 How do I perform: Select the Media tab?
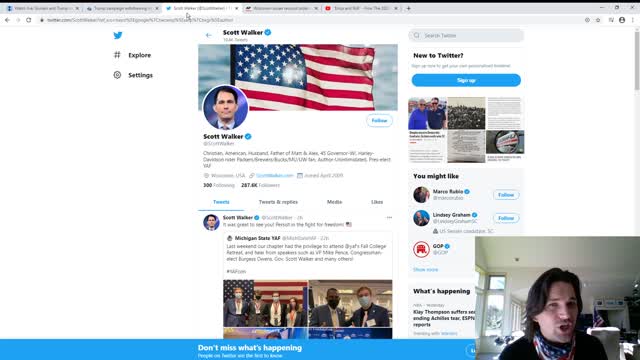(334, 202)
